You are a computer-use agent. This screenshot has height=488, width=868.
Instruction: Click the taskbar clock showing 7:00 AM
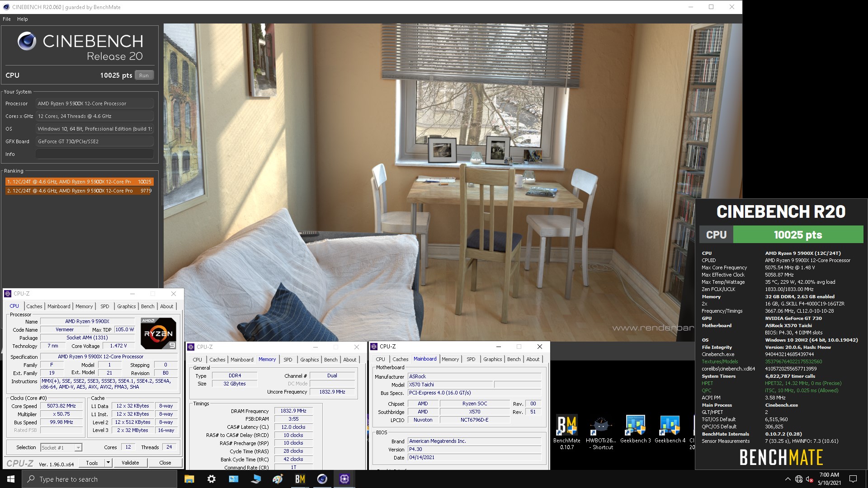pos(829,479)
